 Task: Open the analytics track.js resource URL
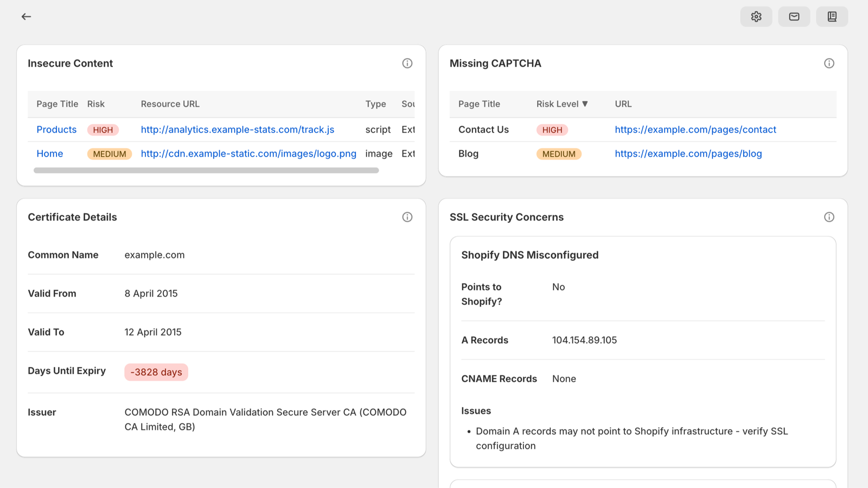(237, 130)
